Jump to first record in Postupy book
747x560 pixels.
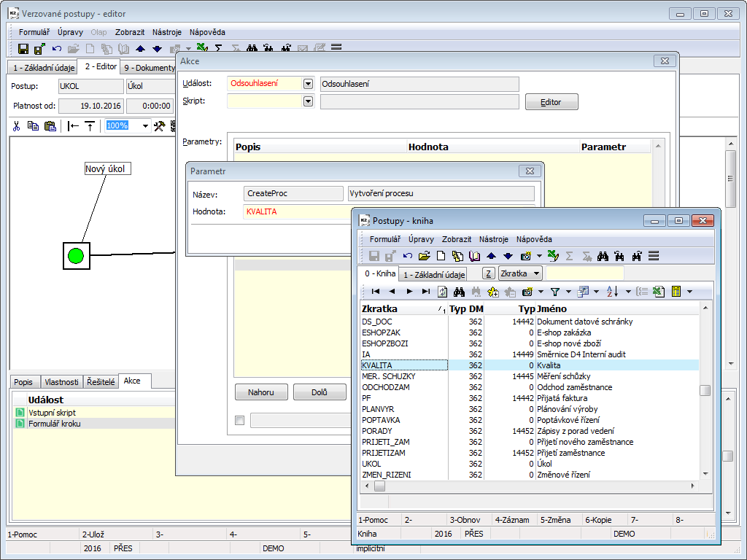(376, 292)
